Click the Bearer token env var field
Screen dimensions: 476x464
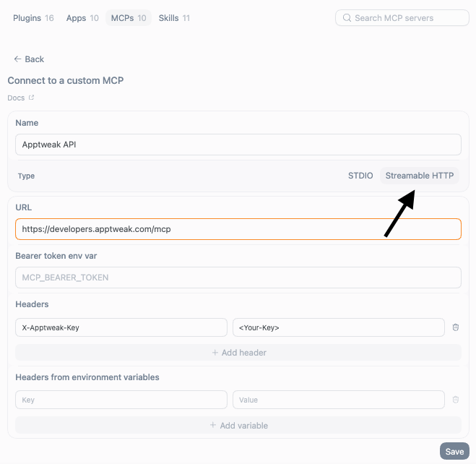click(x=238, y=278)
